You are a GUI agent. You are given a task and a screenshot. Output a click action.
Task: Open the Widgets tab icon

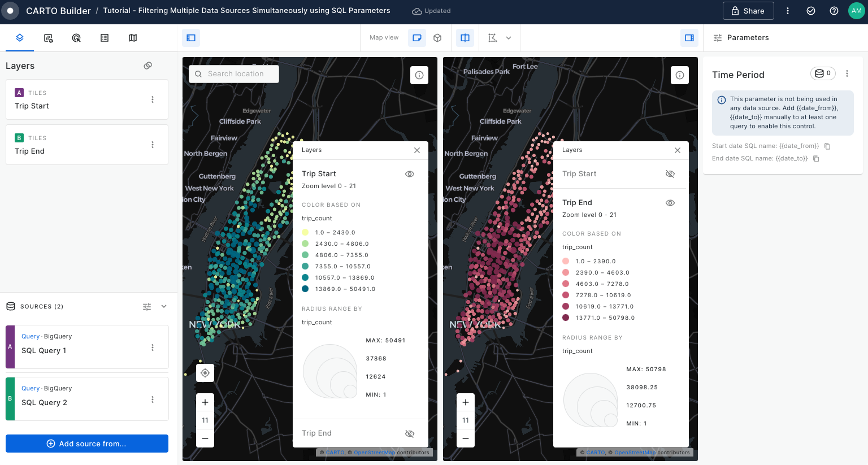[48, 38]
